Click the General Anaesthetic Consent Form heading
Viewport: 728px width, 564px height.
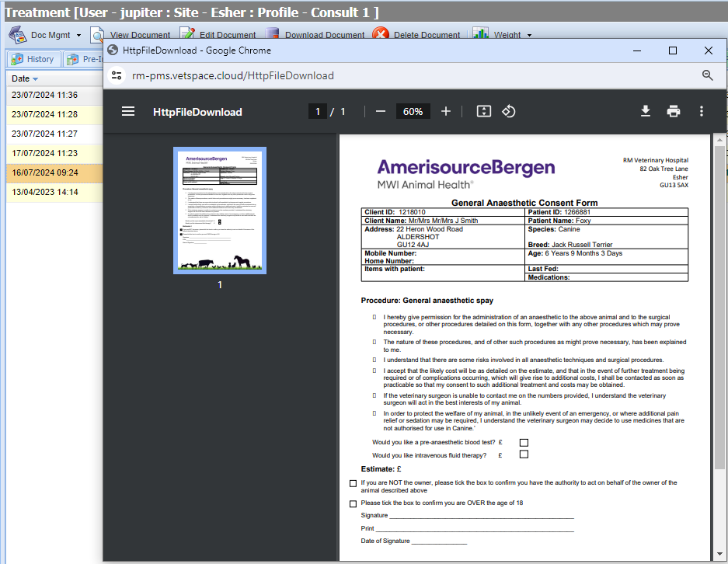[x=524, y=203]
